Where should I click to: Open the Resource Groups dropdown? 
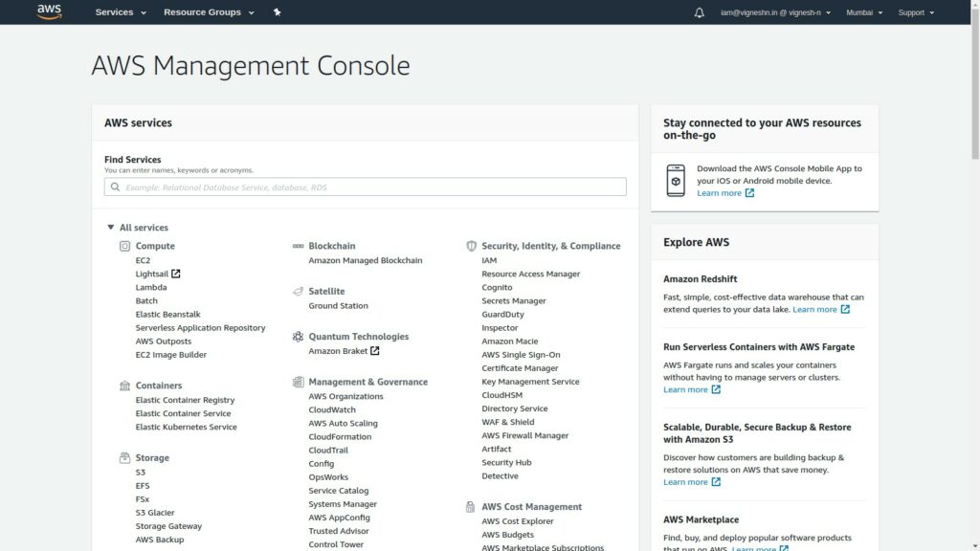tap(209, 11)
